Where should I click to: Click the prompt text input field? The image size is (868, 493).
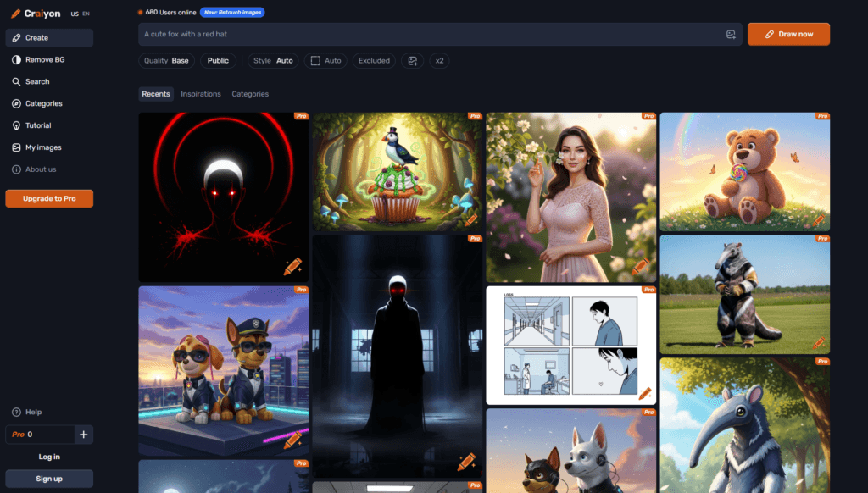pos(424,35)
